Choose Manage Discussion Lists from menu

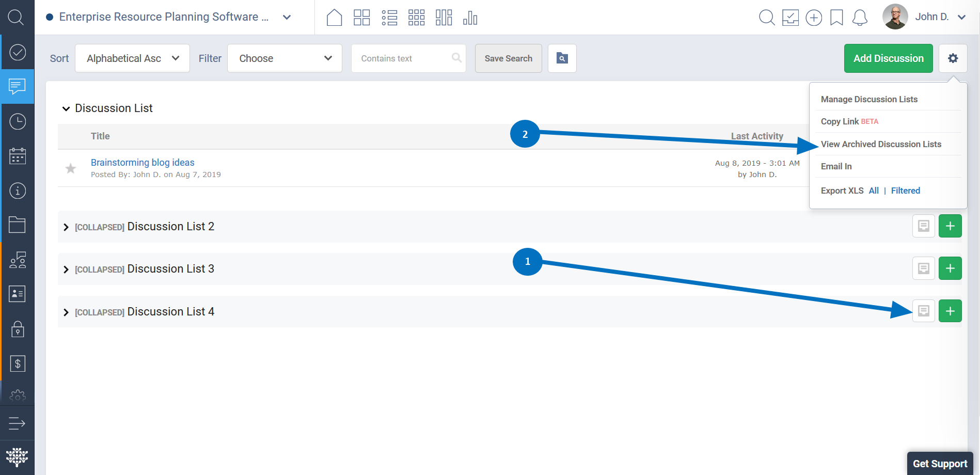point(869,99)
